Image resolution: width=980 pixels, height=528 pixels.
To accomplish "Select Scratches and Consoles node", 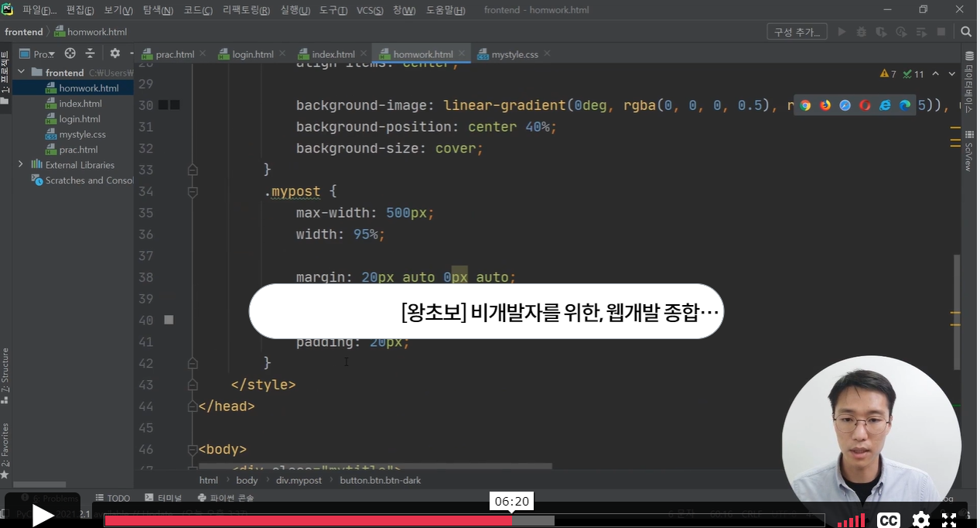I will [83, 180].
